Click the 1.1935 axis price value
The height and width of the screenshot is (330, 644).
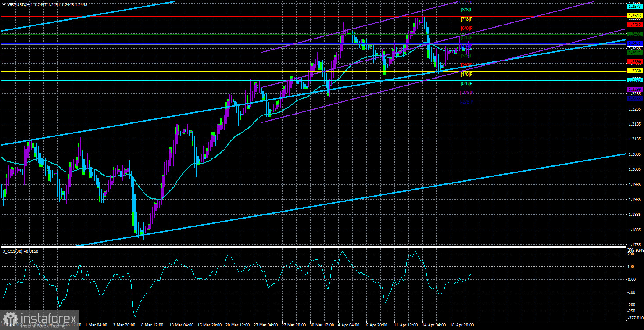pos(635,199)
